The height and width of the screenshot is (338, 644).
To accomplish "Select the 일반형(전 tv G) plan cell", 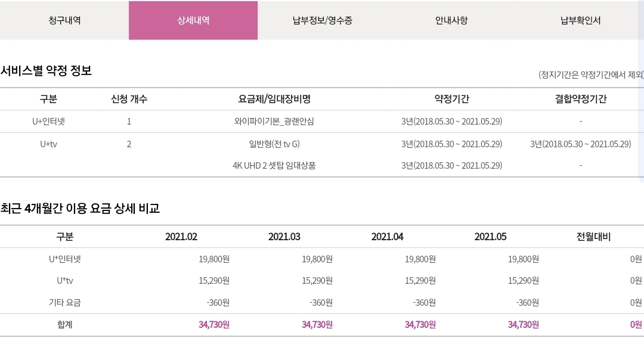I will 274,144.
